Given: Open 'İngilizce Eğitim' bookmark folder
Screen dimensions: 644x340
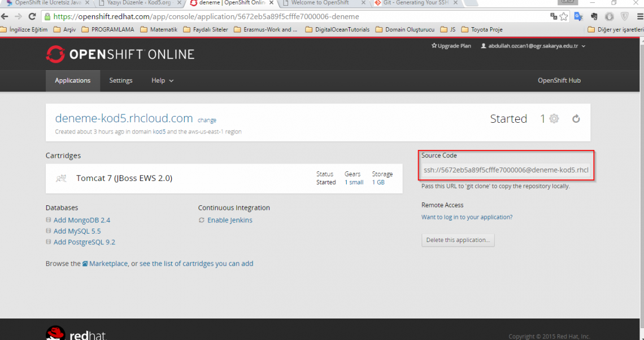Looking at the screenshot, I should coord(24,29).
